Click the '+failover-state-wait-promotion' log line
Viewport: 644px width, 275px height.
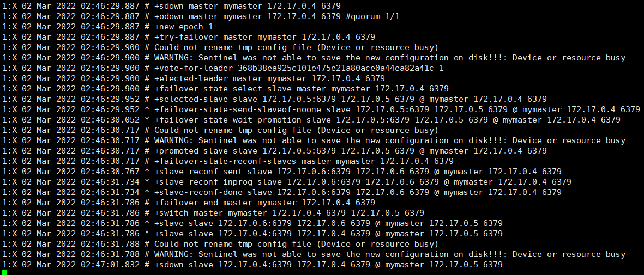(x=312, y=120)
